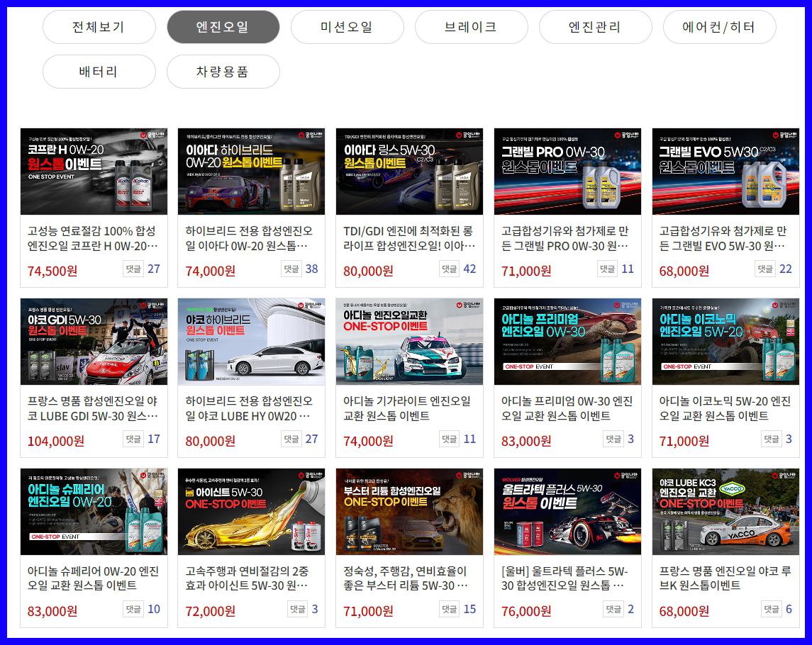This screenshot has width=812, height=645.
Task: Open the 댓글 42 comments badge
Action: click(458, 269)
